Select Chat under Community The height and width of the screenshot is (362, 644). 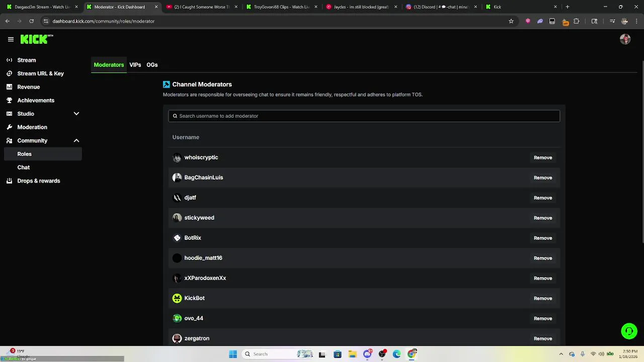click(24, 167)
